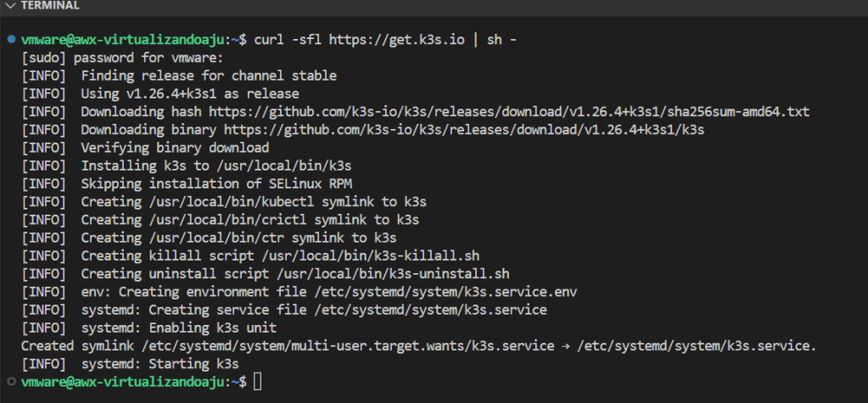
Task: Click the blue command status dot
Action: click(9, 40)
